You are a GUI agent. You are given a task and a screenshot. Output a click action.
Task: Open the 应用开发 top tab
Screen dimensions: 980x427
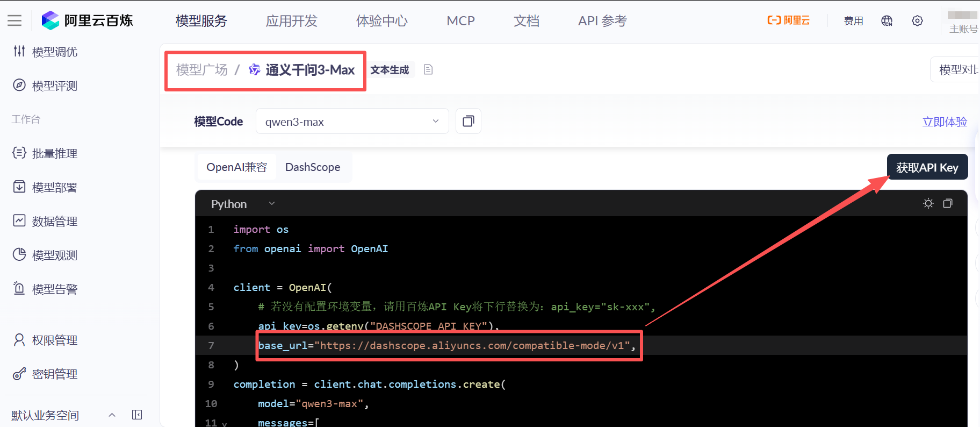[292, 20]
